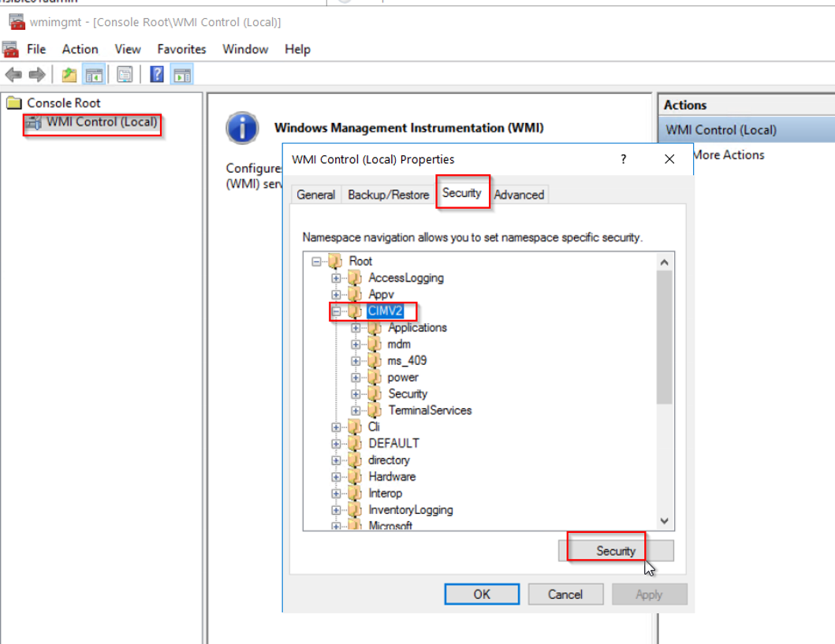Switch to the Advanced tab
835x644 pixels.
519,195
